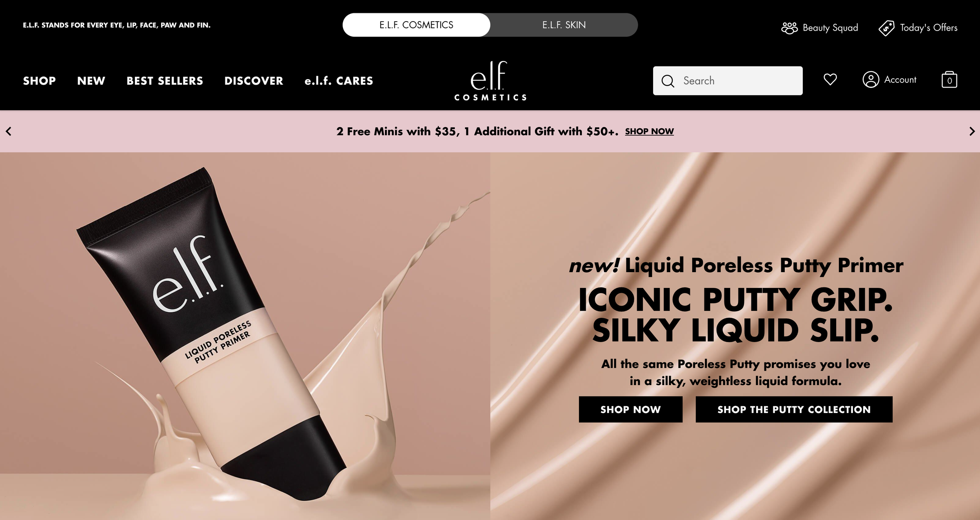Open the SHOP menu
The width and height of the screenshot is (980, 520).
[x=39, y=81]
